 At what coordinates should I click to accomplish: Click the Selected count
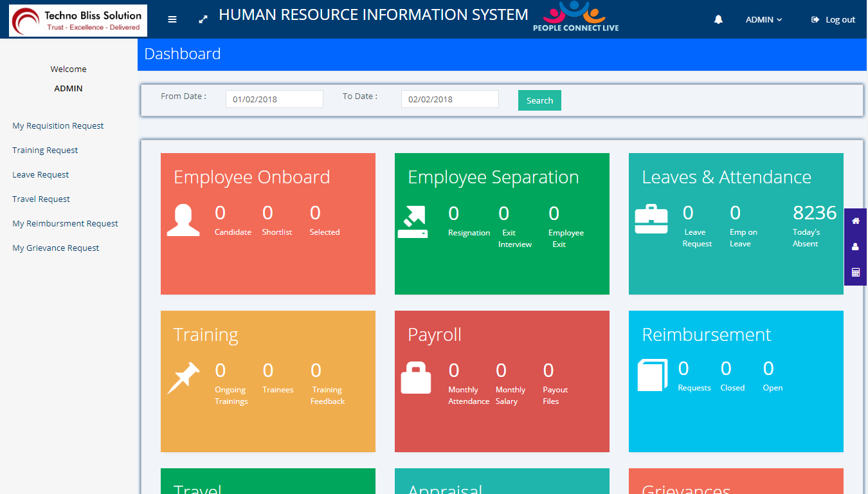(316, 213)
